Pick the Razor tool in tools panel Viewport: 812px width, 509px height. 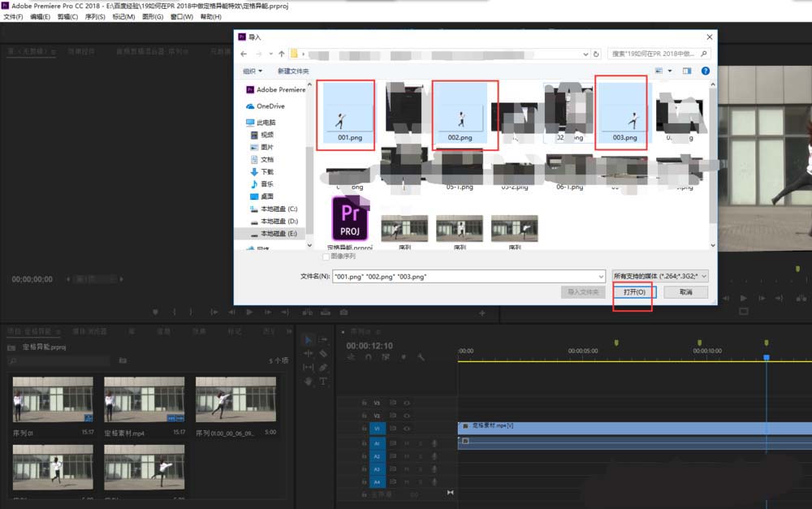pyautogui.click(x=323, y=354)
